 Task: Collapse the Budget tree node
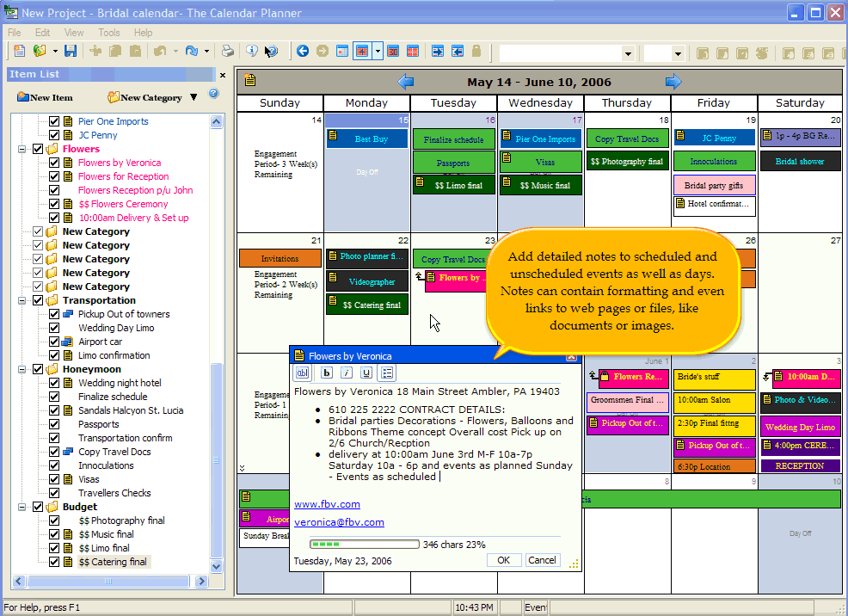[22, 508]
